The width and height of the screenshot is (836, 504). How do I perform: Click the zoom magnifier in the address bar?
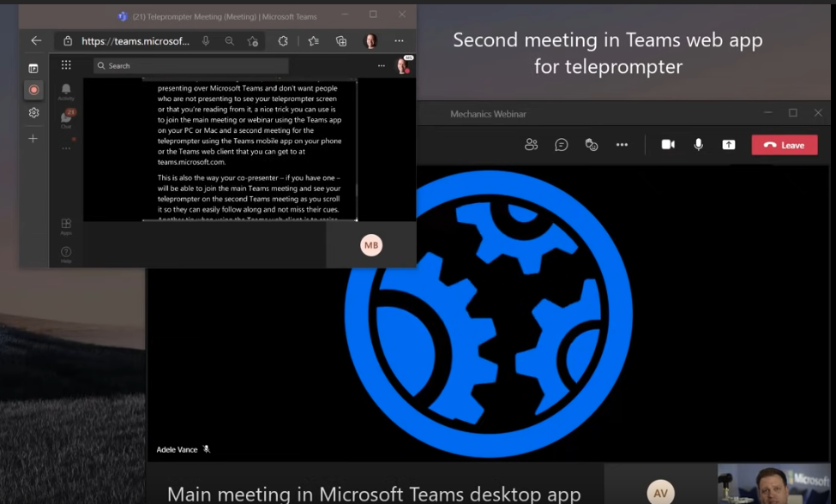click(229, 41)
